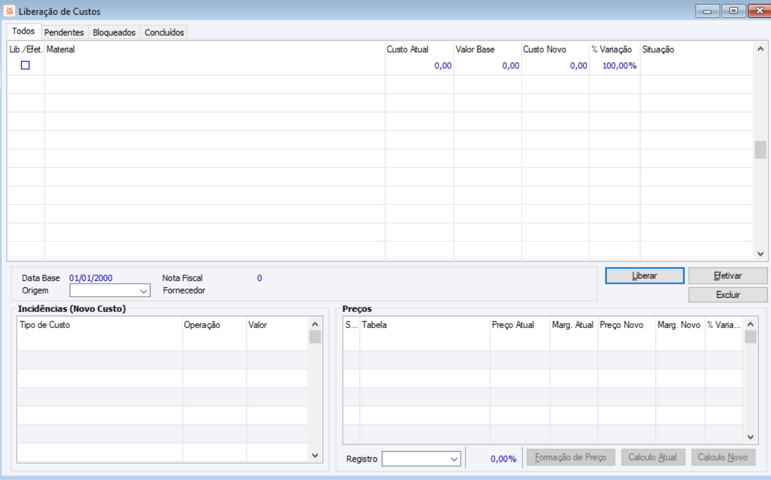The height and width of the screenshot is (480, 771).
Task: Click the Marg. Atual column header
Action: [x=573, y=325]
